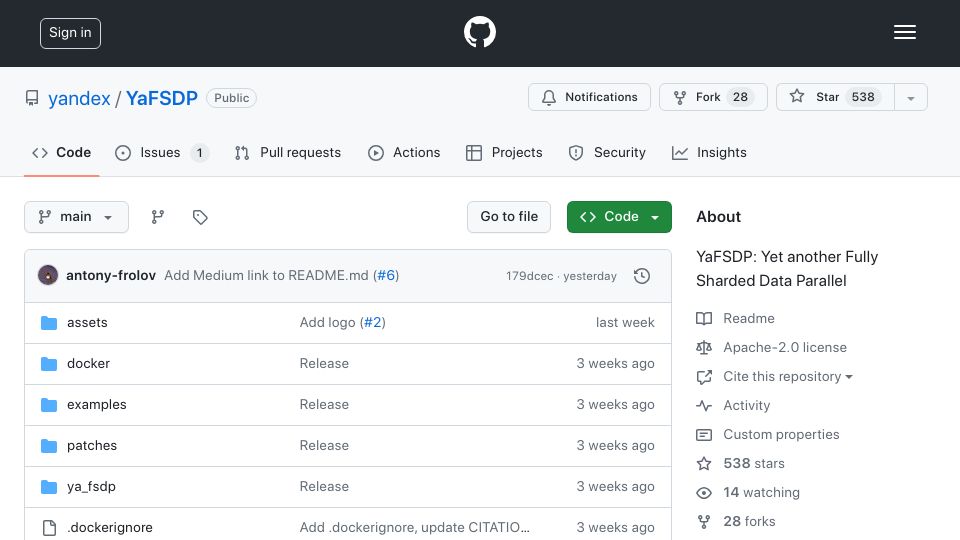
Task: Open commit message Add Medium link to README.md
Action: 266,276
